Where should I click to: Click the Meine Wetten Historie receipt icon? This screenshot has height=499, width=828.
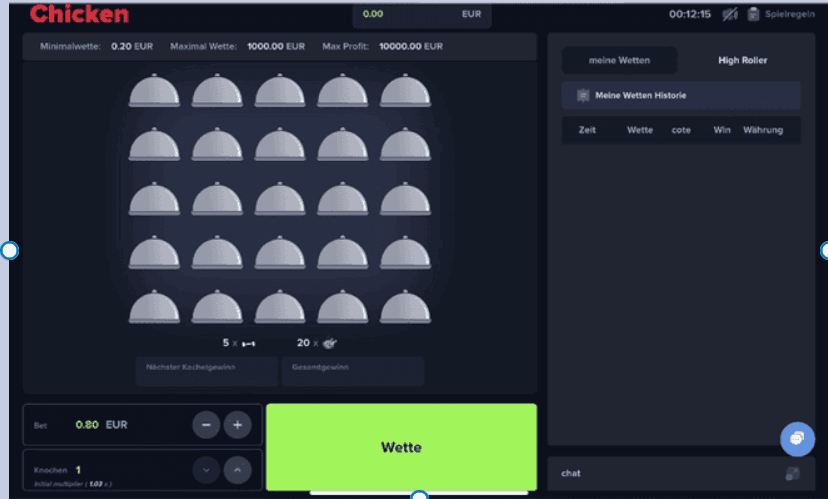click(x=583, y=96)
